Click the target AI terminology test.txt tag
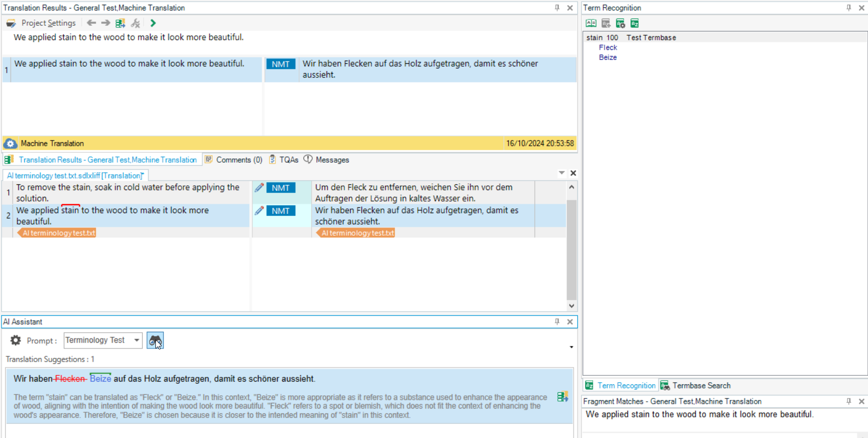Viewport: 868px width, 438px height. (356, 233)
